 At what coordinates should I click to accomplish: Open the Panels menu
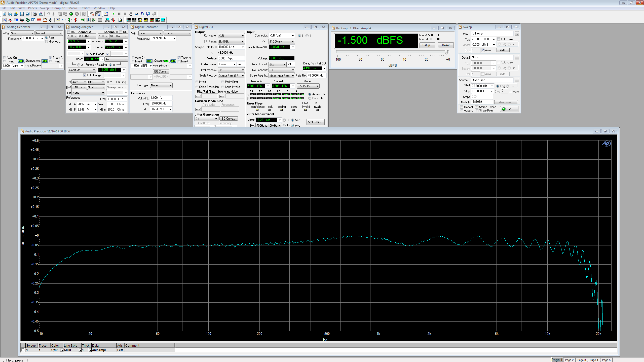pyautogui.click(x=32, y=8)
